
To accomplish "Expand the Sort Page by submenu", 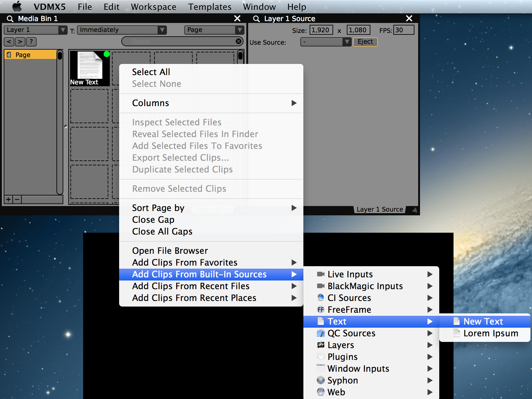I will [211, 208].
